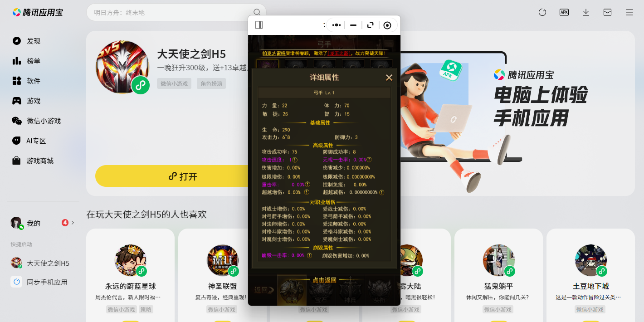Switch to the 头衔 tab in game

[x=379, y=289]
